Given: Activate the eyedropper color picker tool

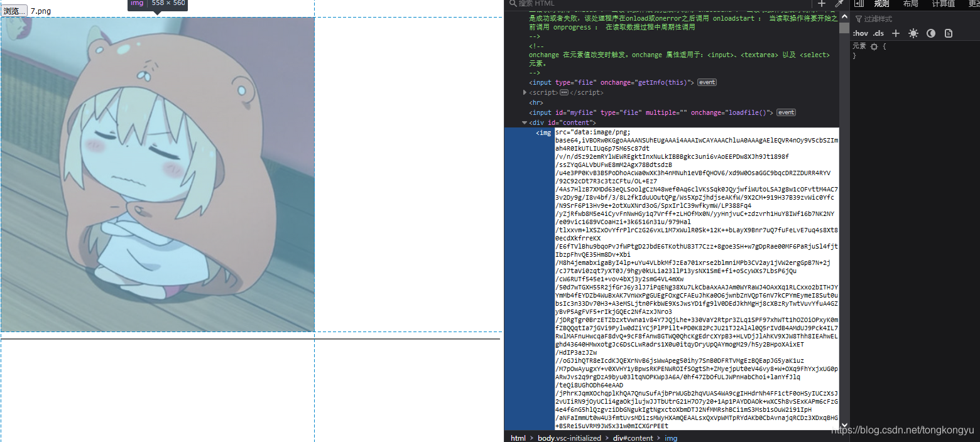Looking at the screenshot, I should 838,4.
